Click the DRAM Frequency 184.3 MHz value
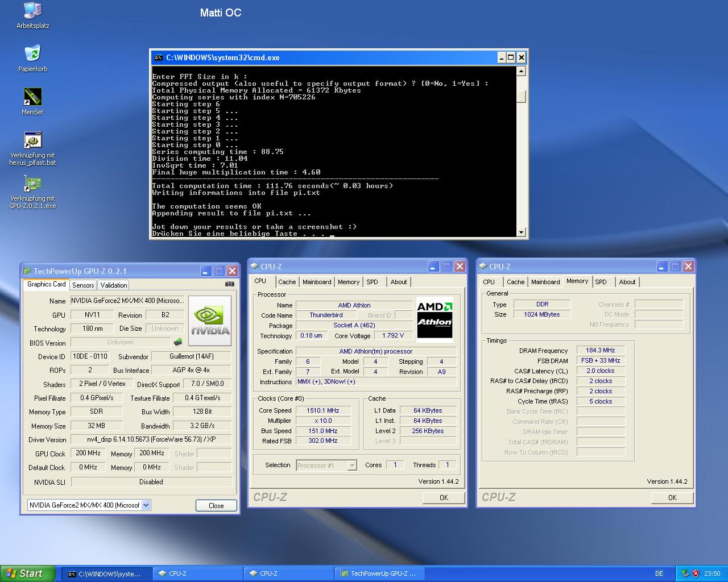 coord(601,350)
